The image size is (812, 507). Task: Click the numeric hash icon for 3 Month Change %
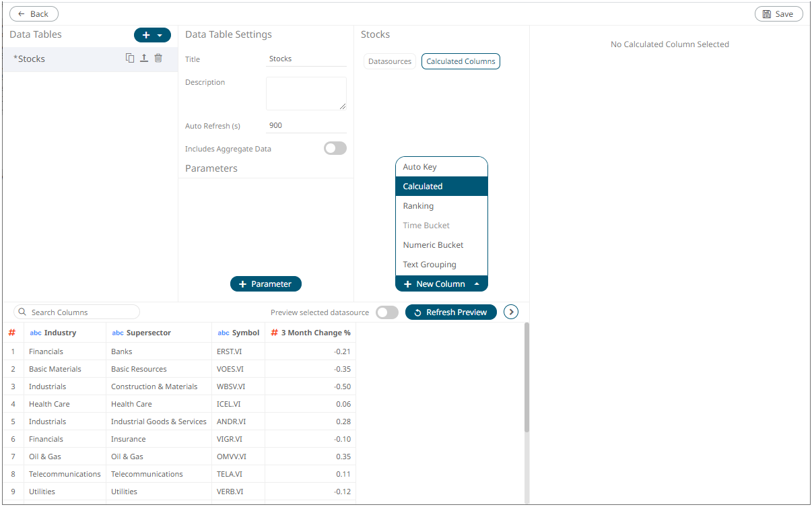[274, 333]
